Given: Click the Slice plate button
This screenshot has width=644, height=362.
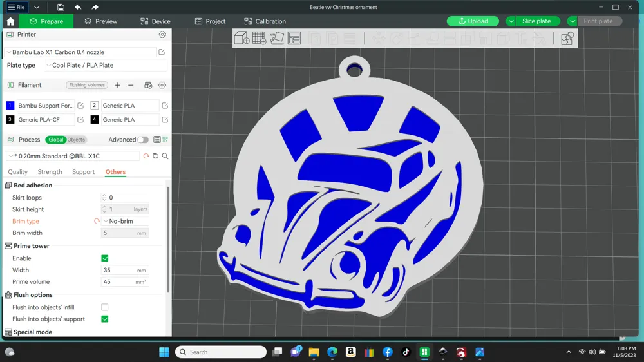Looking at the screenshot, I should (x=536, y=21).
